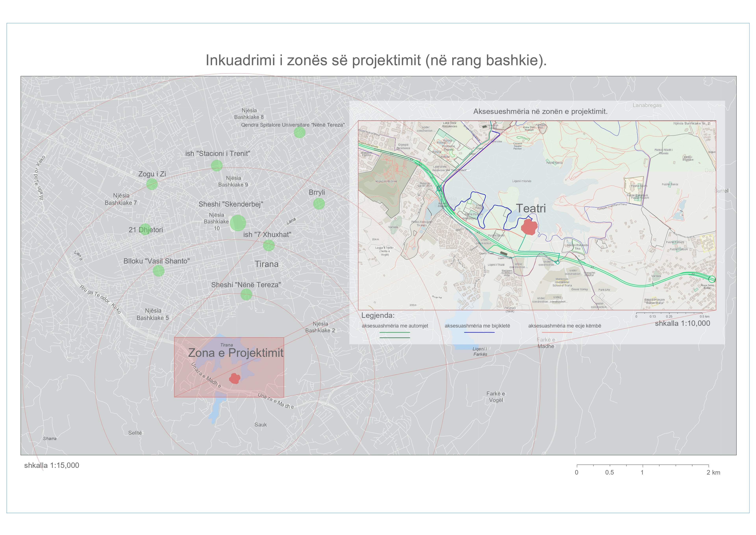This screenshot has height=535, width=756.
Task: Click the "Zona e Projektimit" label
Action: click(x=236, y=353)
